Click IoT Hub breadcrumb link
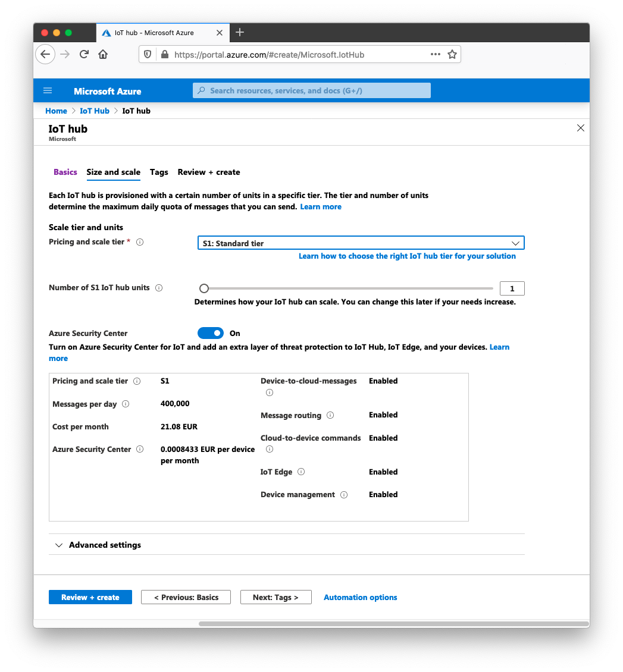This screenshot has height=672, width=623. (95, 111)
